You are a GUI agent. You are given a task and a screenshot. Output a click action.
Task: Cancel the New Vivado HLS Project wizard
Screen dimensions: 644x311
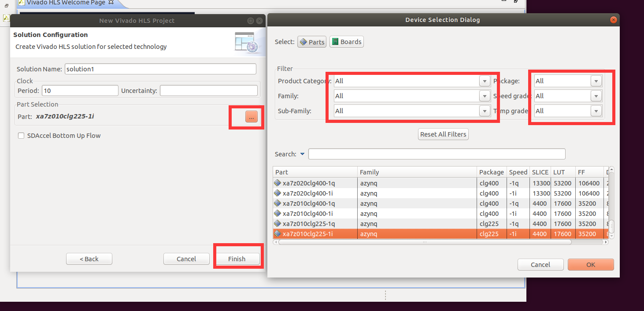[186, 259]
